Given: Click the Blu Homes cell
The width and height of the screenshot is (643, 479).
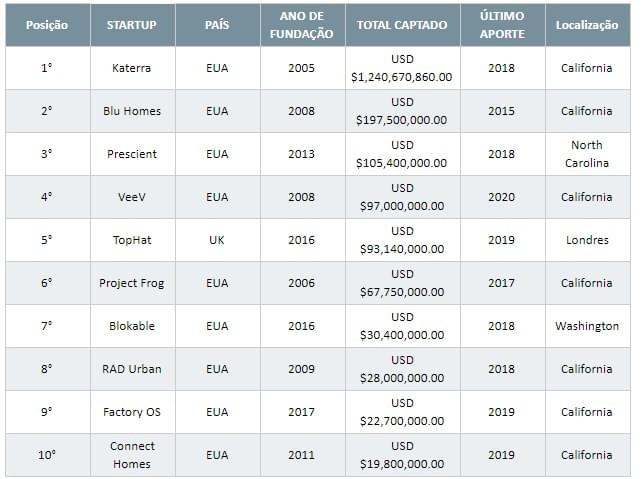Looking at the screenshot, I should [132, 111].
